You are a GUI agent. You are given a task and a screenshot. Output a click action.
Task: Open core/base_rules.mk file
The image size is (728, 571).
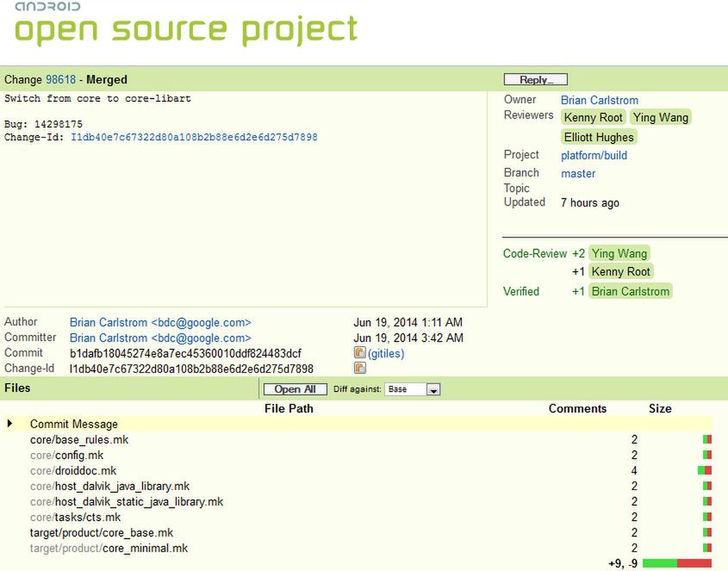pyautogui.click(x=79, y=439)
